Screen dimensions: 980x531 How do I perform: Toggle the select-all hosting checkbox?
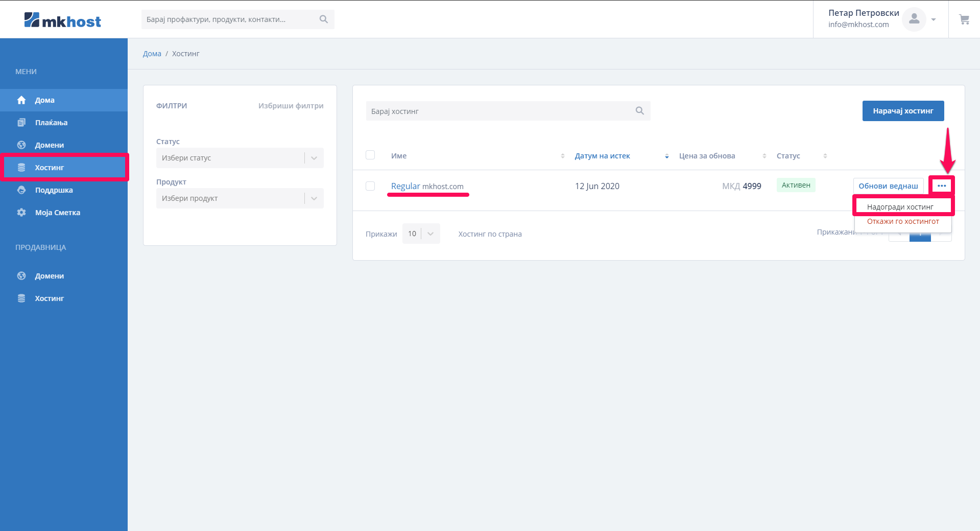(370, 155)
